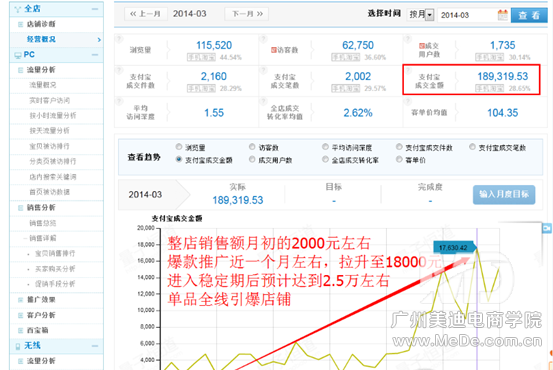This screenshot has width=553, height=370.
Task: Click help question mark on 成交用户数 cell
Action: [407, 39]
